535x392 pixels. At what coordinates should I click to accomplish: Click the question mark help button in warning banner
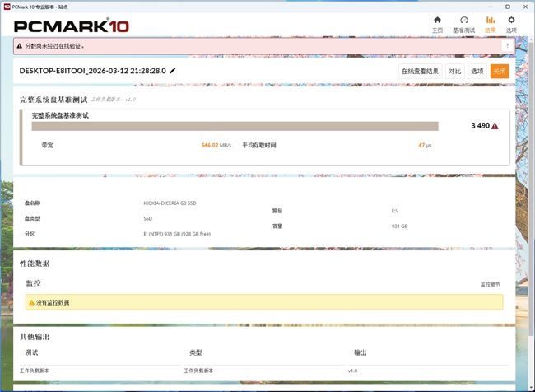pos(507,46)
